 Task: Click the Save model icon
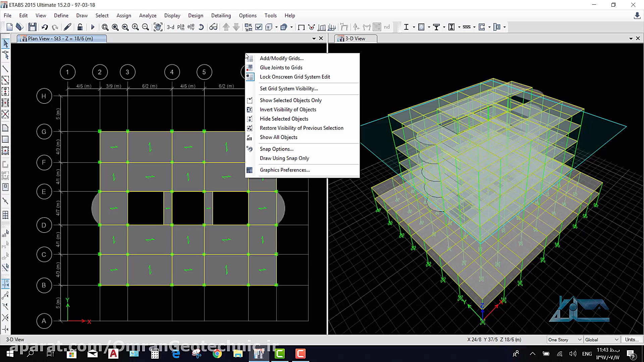32,27
